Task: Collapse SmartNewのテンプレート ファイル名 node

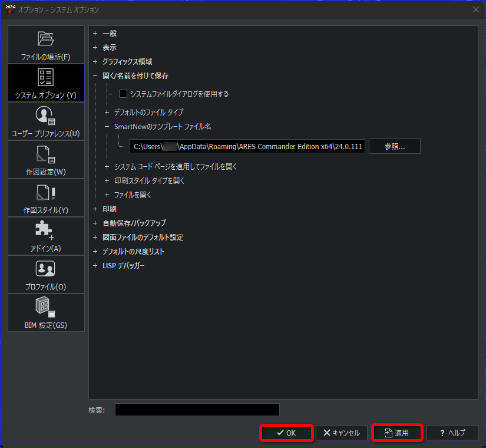Action: 107,127
